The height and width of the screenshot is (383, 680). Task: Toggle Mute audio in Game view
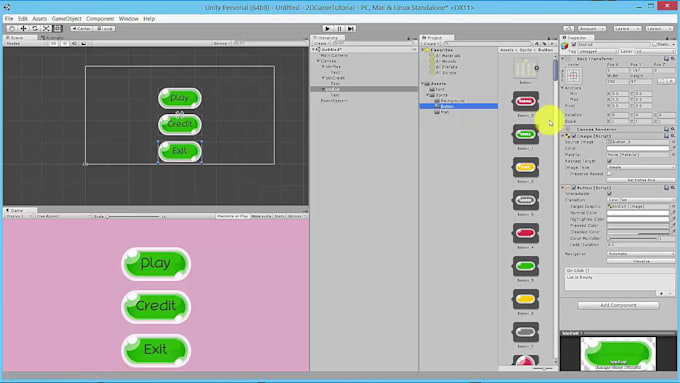tap(261, 216)
